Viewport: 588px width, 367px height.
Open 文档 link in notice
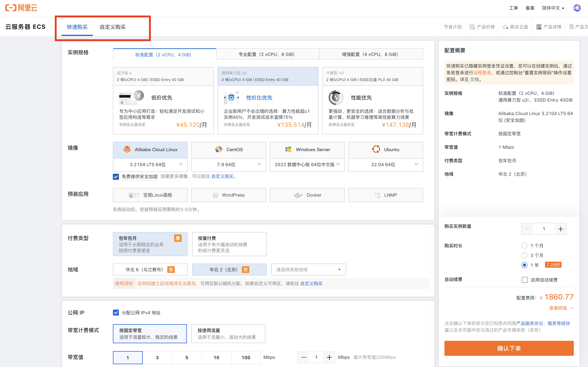pyautogui.click(x=475, y=80)
